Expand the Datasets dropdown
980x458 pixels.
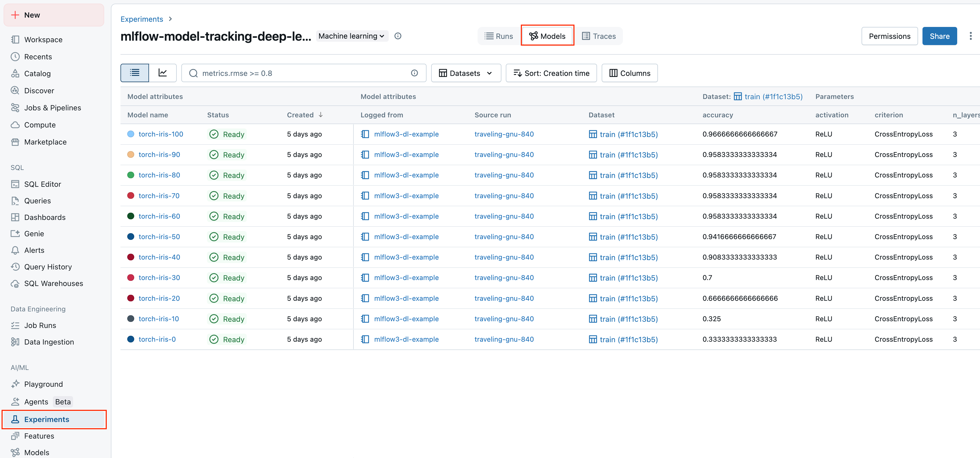click(466, 73)
